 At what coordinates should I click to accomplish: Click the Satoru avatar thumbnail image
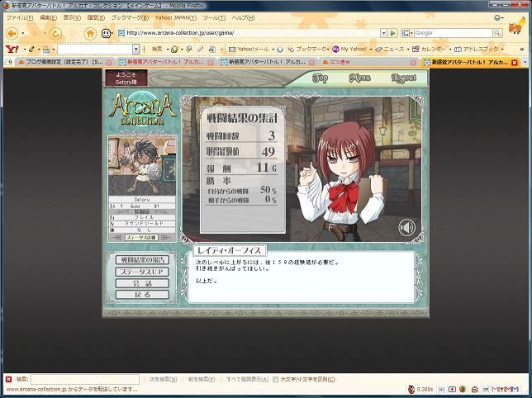coord(142,165)
